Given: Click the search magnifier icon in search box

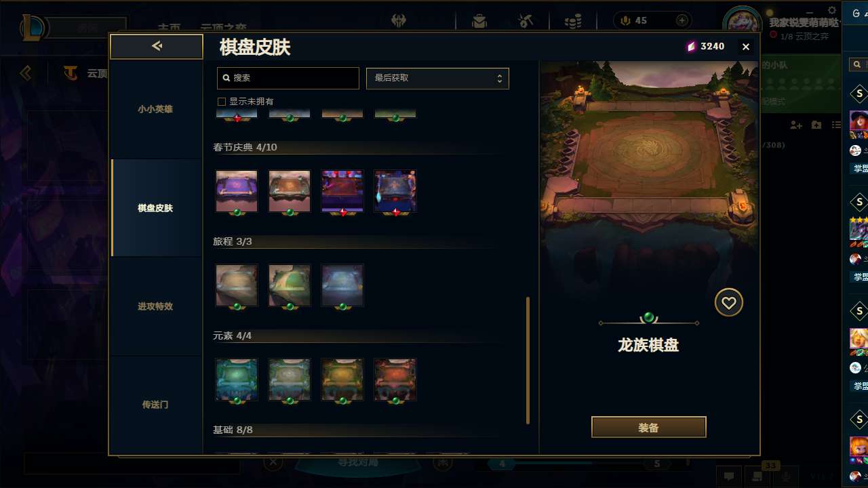Looking at the screenshot, I should pyautogui.click(x=226, y=78).
